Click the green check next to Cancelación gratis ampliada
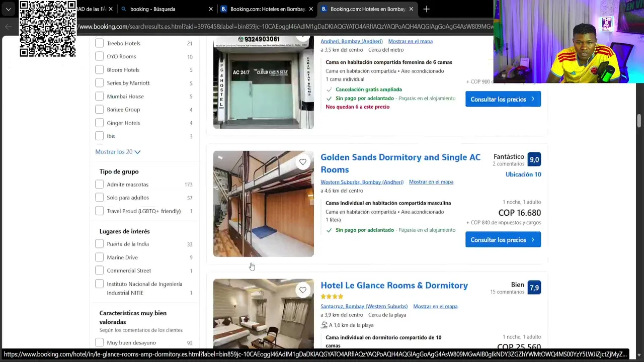 (329, 89)
